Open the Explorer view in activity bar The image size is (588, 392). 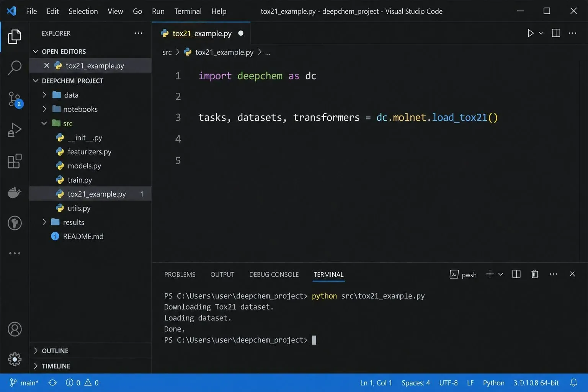pos(15,37)
